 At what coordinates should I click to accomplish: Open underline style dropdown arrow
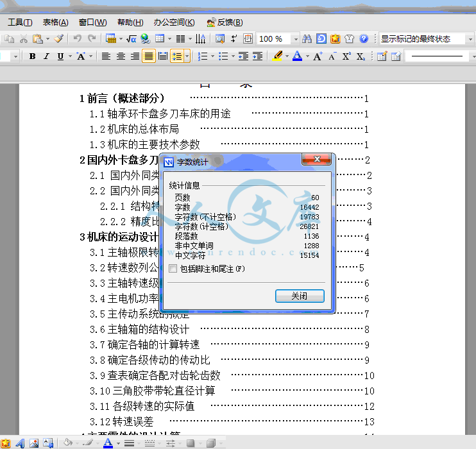point(70,56)
